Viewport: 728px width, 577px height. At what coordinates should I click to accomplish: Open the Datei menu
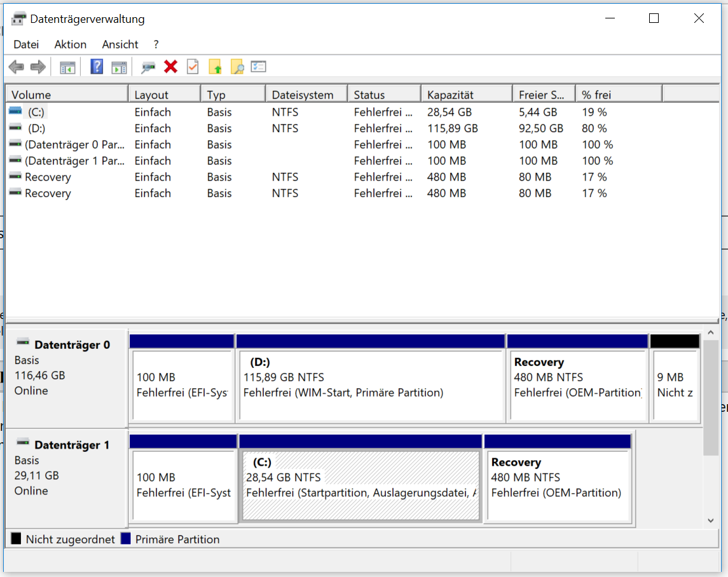click(26, 44)
